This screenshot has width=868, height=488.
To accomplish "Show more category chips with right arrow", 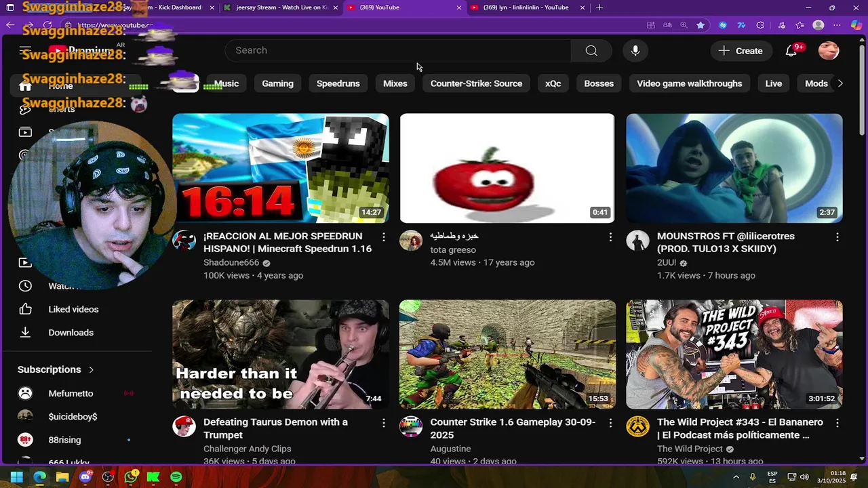I will click(840, 83).
